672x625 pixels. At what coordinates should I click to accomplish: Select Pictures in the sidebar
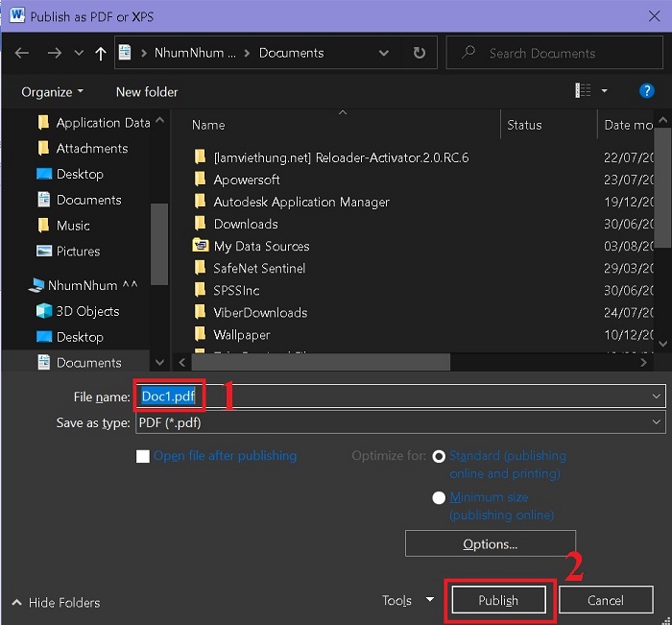click(x=78, y=252)
